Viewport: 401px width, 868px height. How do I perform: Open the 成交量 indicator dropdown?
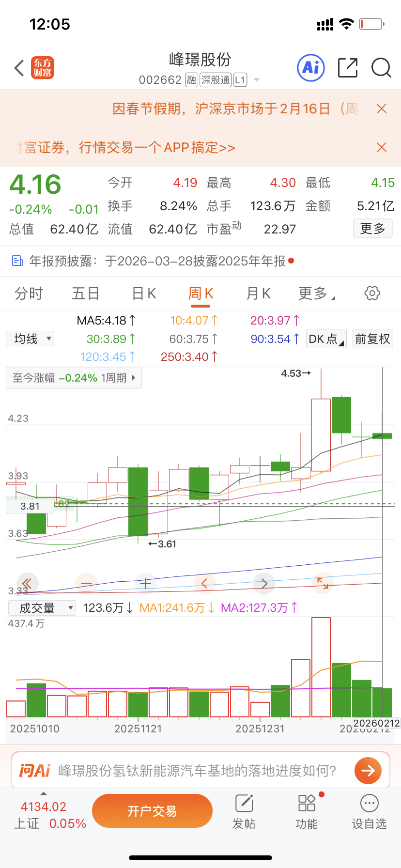[x=42, y=608]
